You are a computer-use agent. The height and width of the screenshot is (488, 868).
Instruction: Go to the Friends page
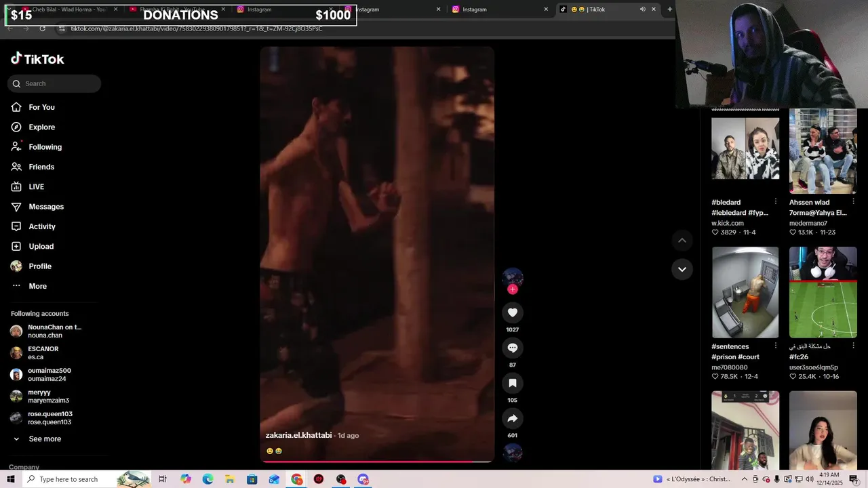point(33,167)
